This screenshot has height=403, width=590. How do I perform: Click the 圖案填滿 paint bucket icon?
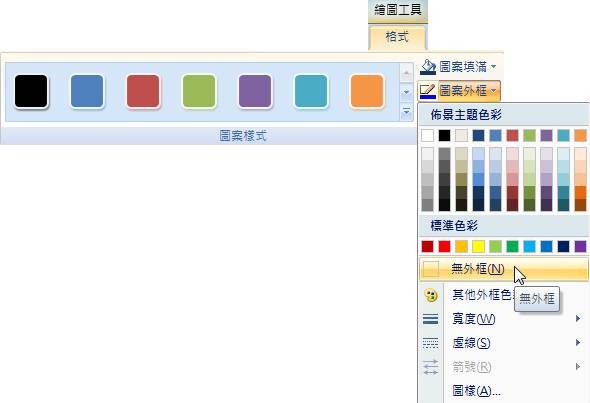pyautogui.click(x=428, y=67)
